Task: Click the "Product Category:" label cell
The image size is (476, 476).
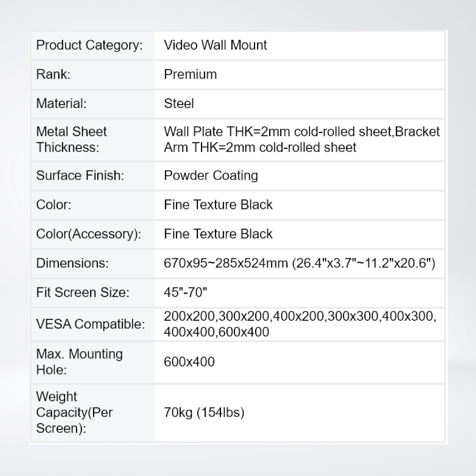Action: 89,45
